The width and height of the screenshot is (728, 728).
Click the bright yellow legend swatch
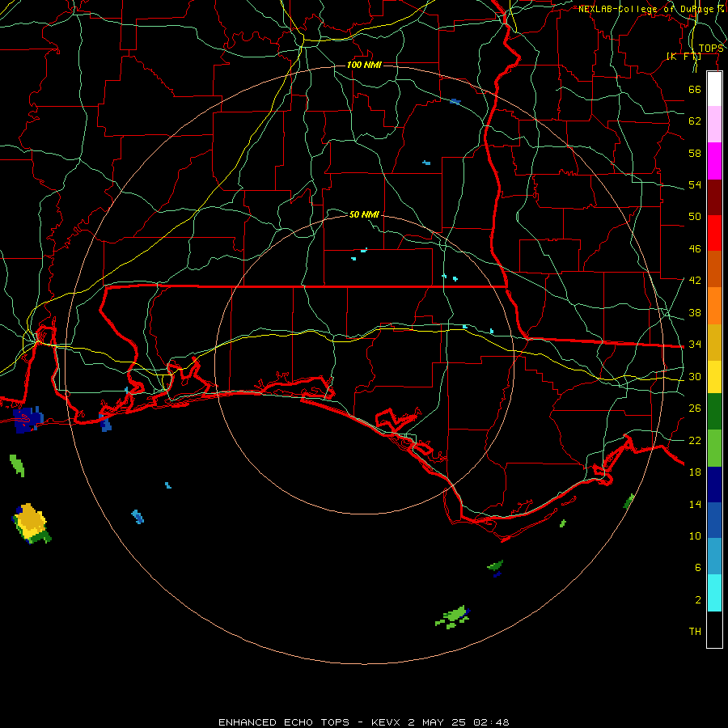[x=714, y=377]
